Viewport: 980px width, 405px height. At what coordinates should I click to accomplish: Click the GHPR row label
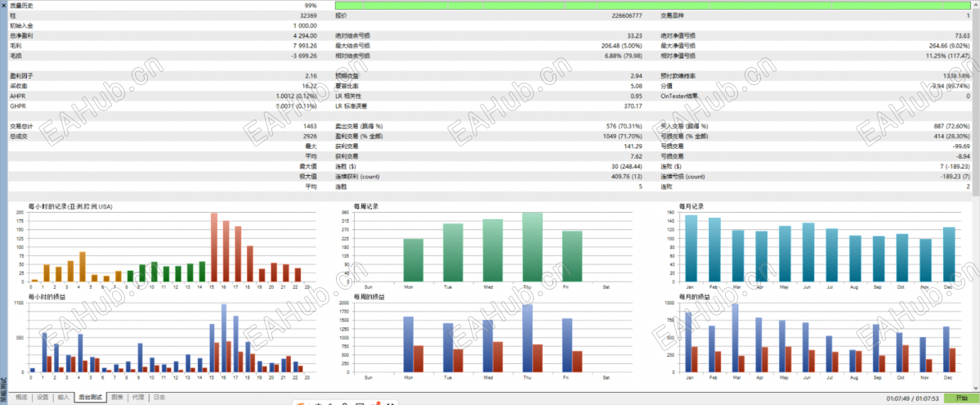17,106
